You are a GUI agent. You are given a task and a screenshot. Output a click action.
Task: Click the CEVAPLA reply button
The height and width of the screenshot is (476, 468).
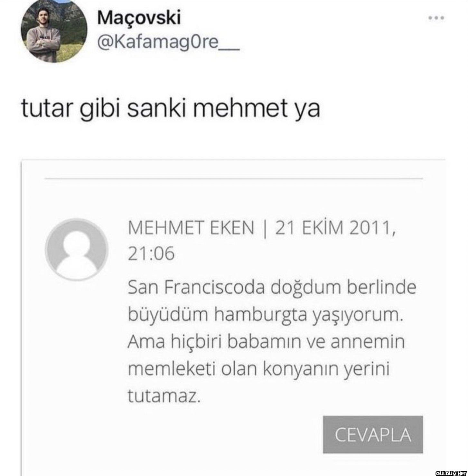pos(373,434)
